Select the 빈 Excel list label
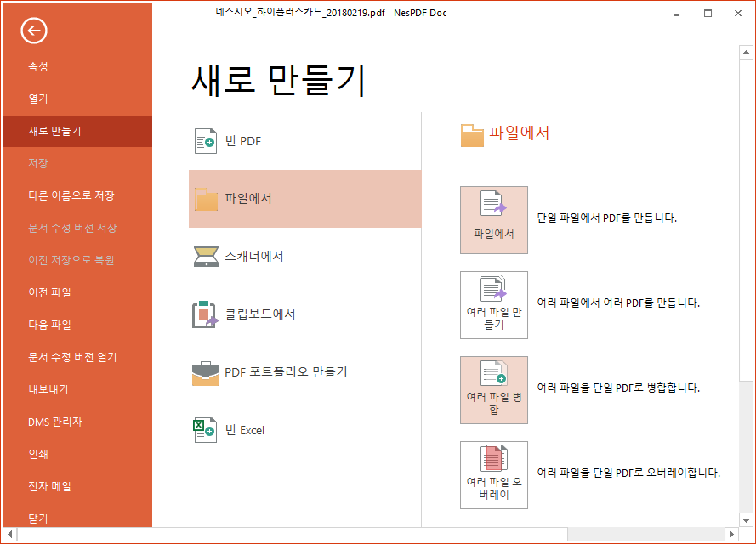Image resolution: width=756 pixels, height=544 pixels. [x=245, y=430]
